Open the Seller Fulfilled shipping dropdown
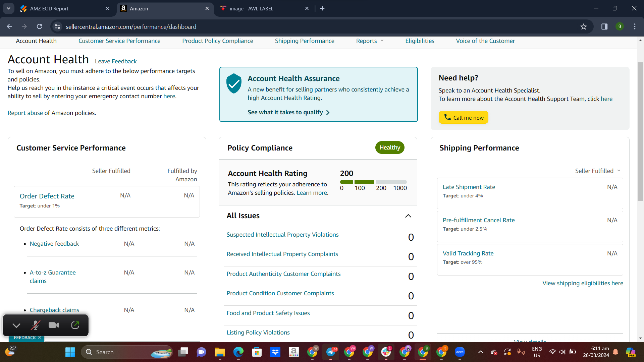The width and height of the screenshot is (644, 362). pos(598,171)
